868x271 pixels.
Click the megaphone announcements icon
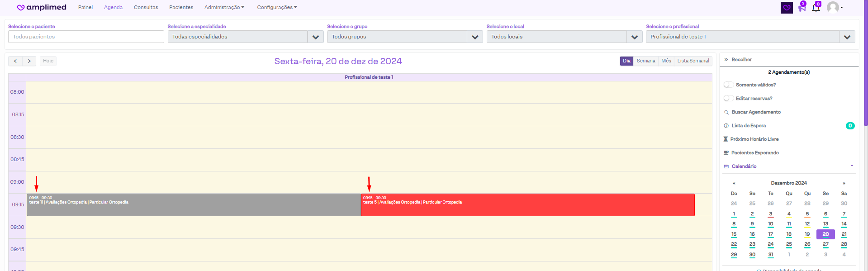point(802,8)
